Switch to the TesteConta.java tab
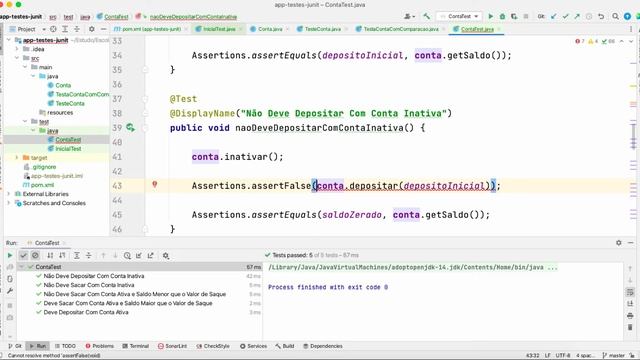 point(322,29)
